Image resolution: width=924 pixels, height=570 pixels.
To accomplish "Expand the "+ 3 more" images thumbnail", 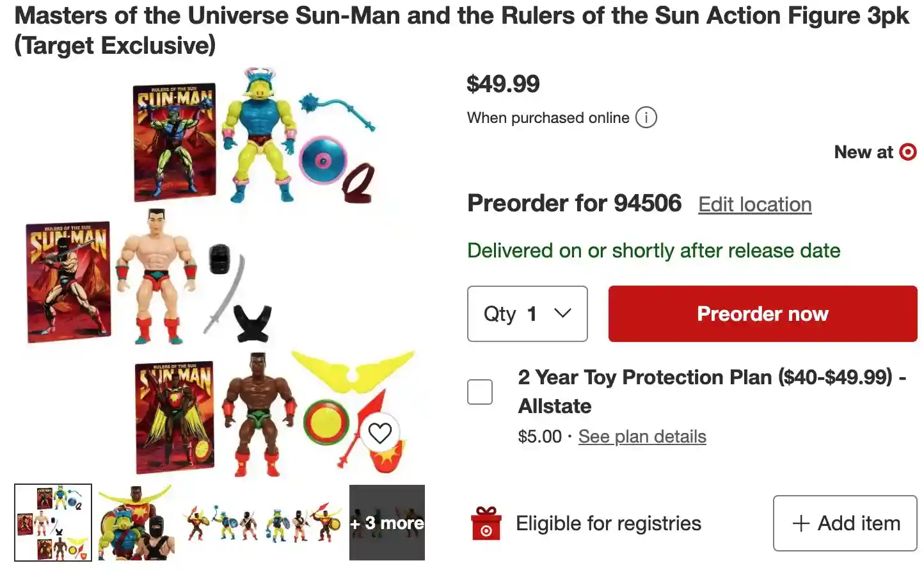I will click(x=386, y=523).
